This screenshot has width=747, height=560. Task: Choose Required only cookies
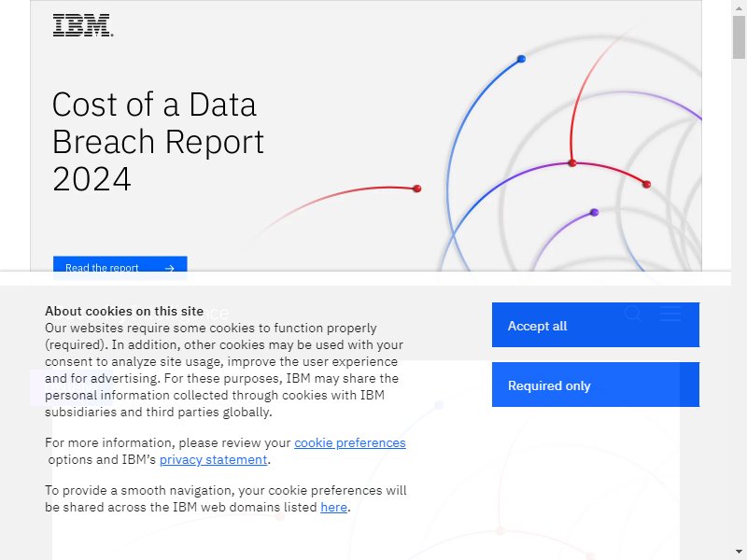(x=596, y=385)
